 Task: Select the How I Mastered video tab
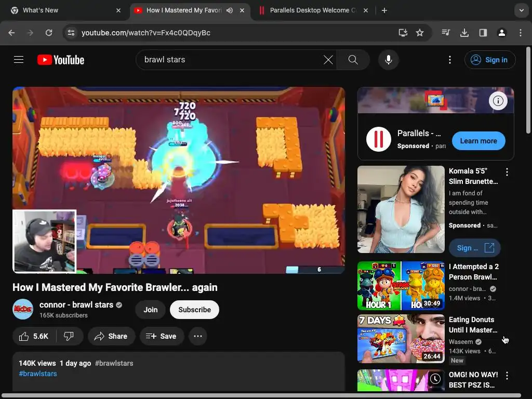point(190,10)
